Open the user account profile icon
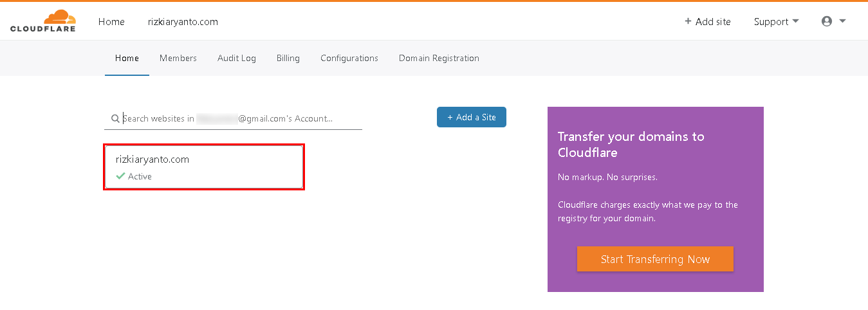868x310 pixels. (827, 21)
